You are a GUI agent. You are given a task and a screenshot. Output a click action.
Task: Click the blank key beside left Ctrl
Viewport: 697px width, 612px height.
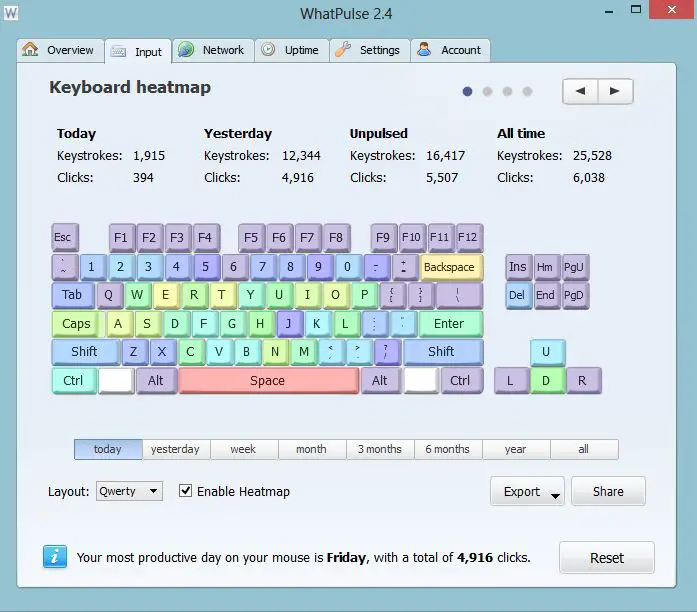click(x=116, y=381)
